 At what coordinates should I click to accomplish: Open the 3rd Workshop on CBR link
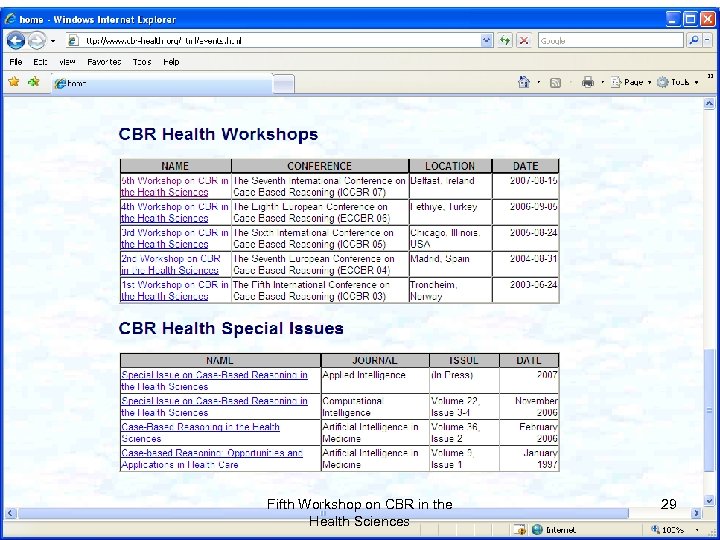tap(174, 238)
